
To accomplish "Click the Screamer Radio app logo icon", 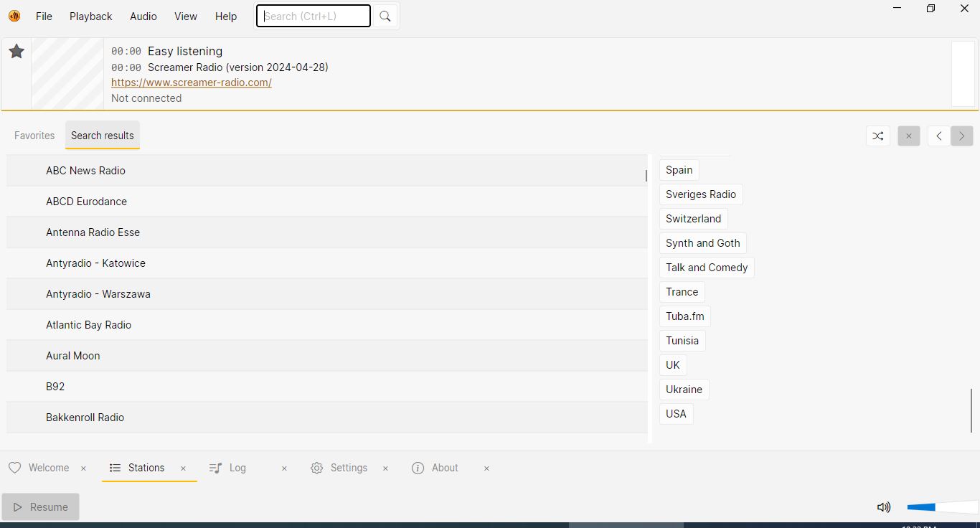I will pos(14,16).
